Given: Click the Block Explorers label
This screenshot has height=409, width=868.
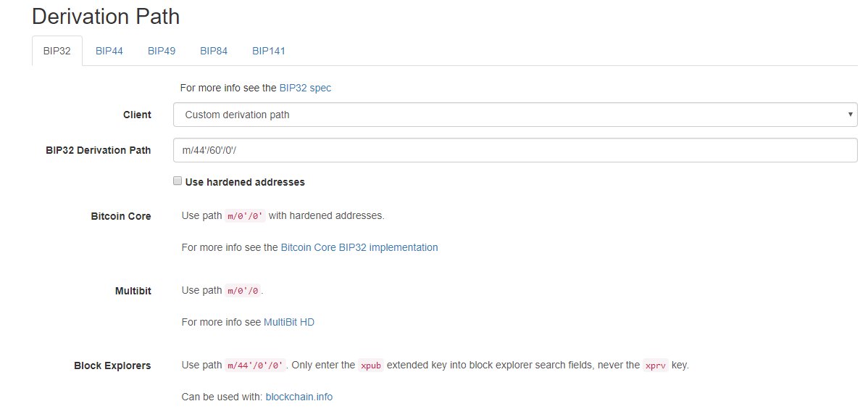Looking at the screenshot, I should click(112, 365).
